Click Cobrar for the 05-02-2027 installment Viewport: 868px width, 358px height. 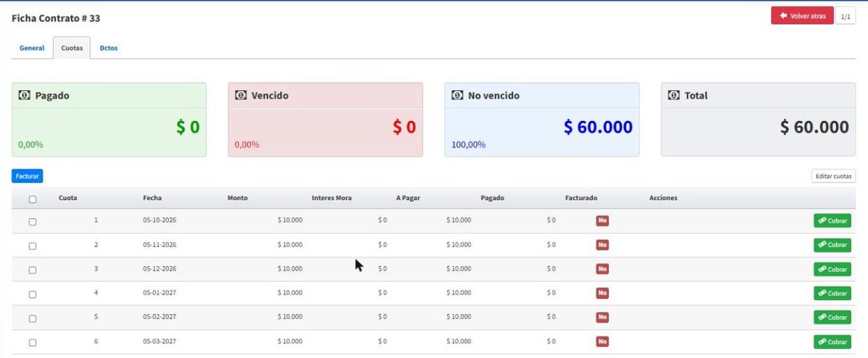coord(832,317)
